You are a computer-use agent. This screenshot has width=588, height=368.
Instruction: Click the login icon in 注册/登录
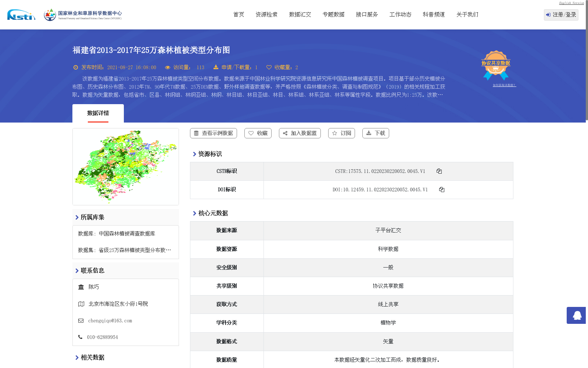pyautogui.click(x=548, y=15)
